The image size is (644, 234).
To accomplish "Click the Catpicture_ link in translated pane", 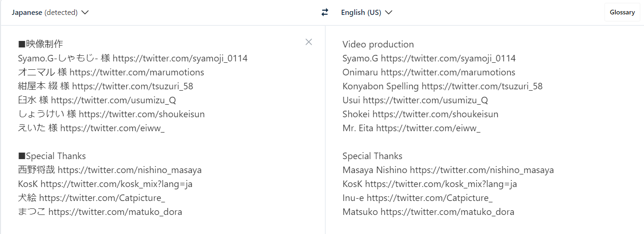I will (x=429, y=198).
